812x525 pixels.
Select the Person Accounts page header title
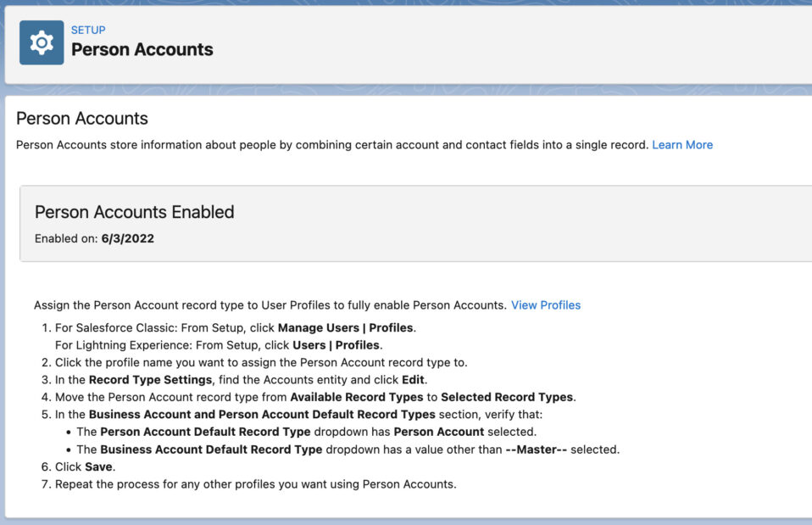(82, 119)
